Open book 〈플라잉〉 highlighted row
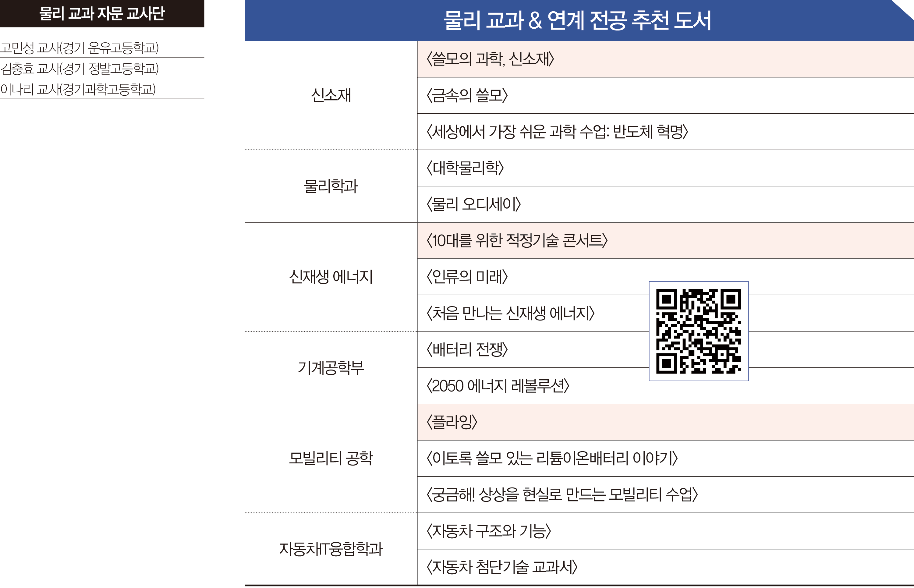The image size is (914, 588). (x=452, y=422)
